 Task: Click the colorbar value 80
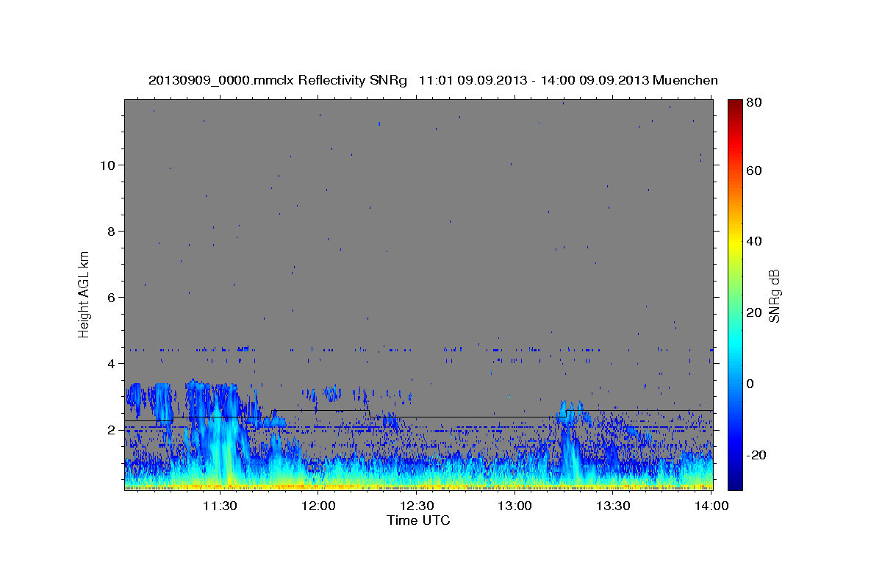click(x=754, y=104)
